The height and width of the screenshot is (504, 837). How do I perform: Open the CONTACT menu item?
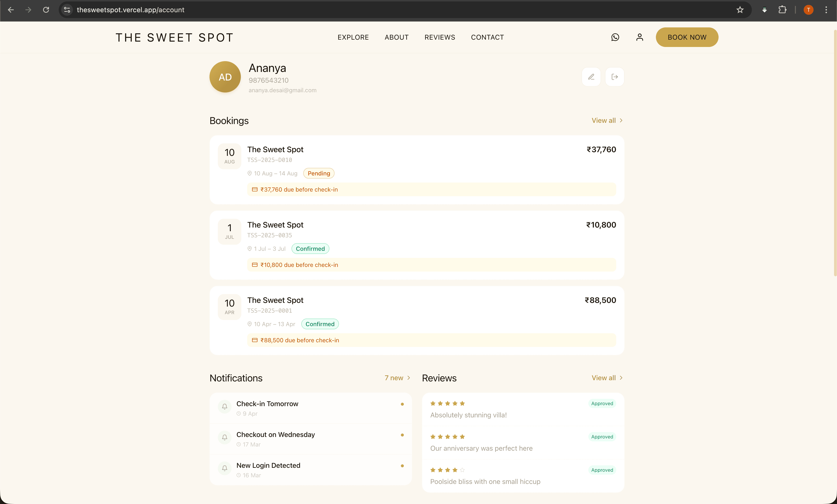click(487, 37)
